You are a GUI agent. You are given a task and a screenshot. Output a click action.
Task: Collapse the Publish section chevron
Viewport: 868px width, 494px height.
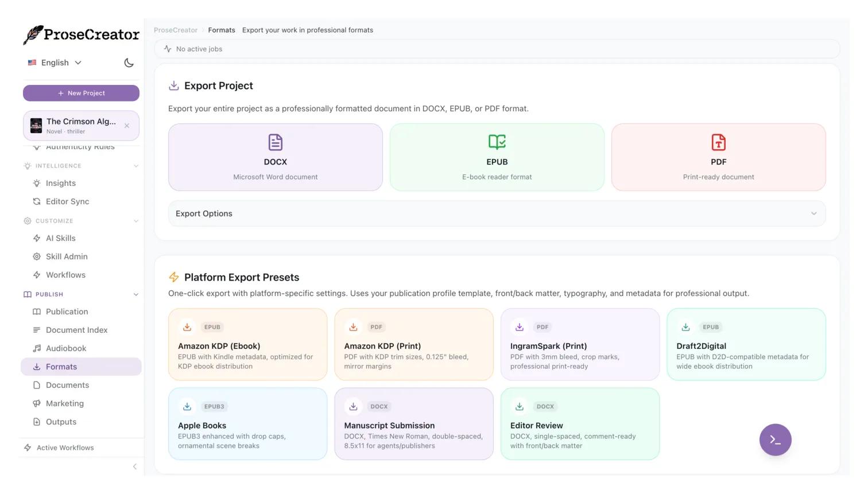[136, 294]
